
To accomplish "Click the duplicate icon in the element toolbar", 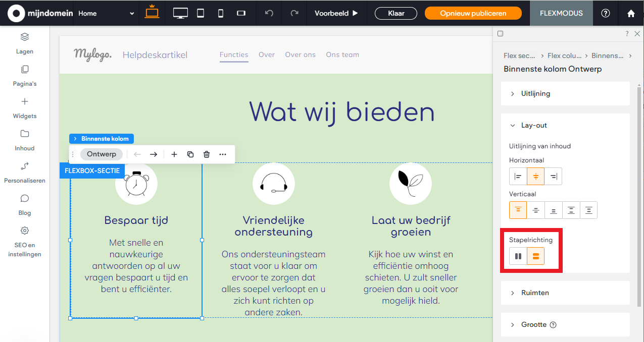I will click(190, 154).
